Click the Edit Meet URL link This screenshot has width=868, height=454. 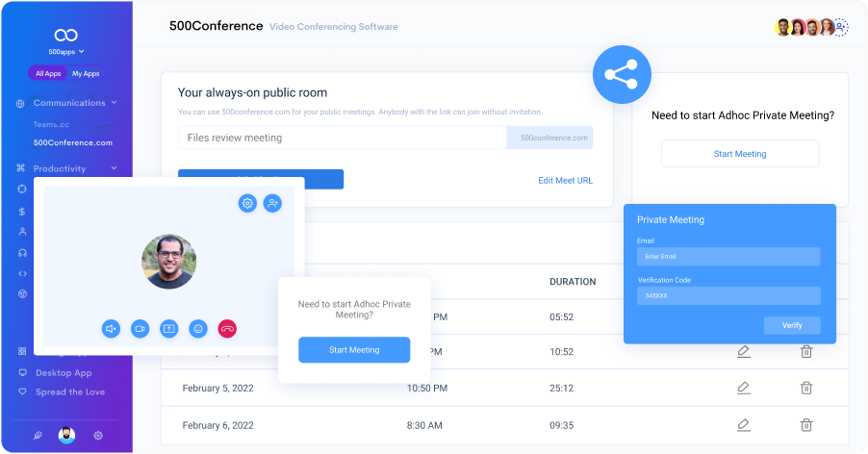pos(565,180)
